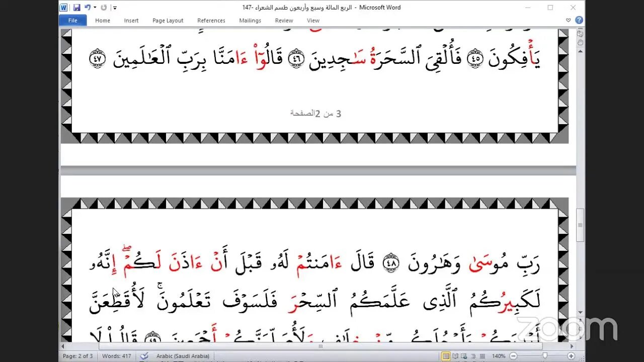Click the Word application icon in the title bar
This screenshot has height=362, width=644.
pyautogui.click(x=63, y=8)
